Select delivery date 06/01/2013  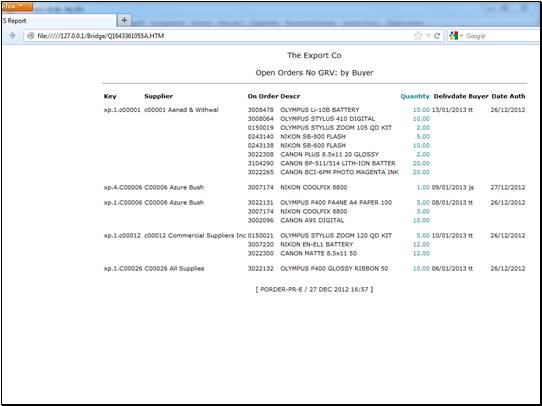(x=448, y=269)
